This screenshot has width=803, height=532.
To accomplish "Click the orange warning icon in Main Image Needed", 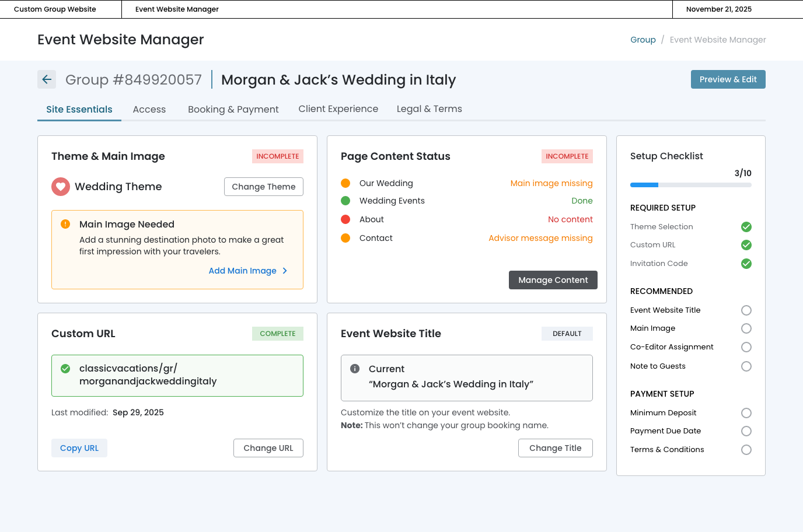I will (65, 224).
